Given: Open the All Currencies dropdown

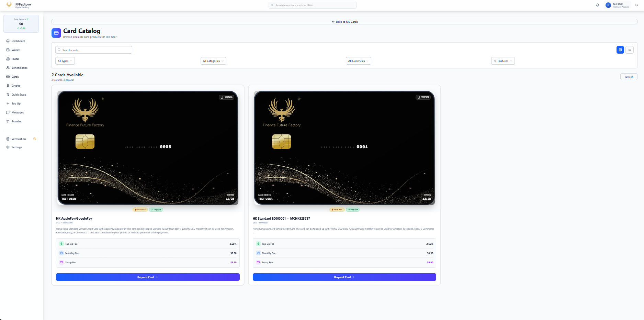Looking at the screenshot, I should pyautogui.click(x=358, y=61).
